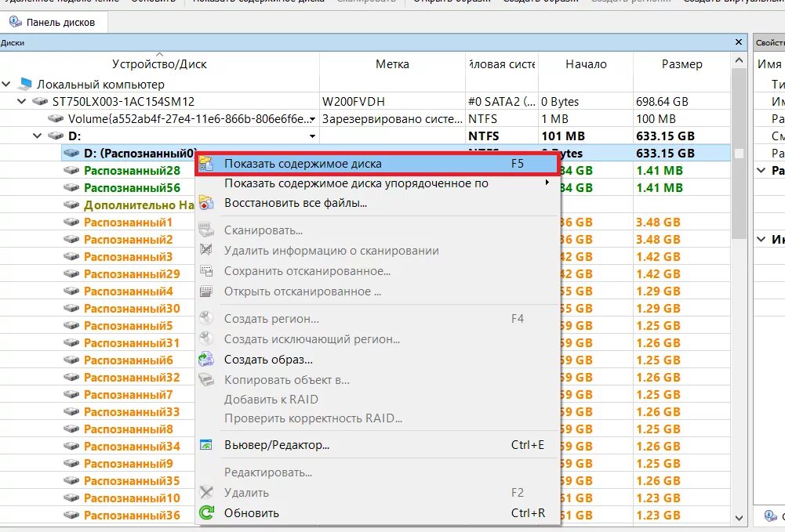Select 'Показать содержимое диска' menu item
785x532 pixels.
pyautogui.click(x=376, y=164)
